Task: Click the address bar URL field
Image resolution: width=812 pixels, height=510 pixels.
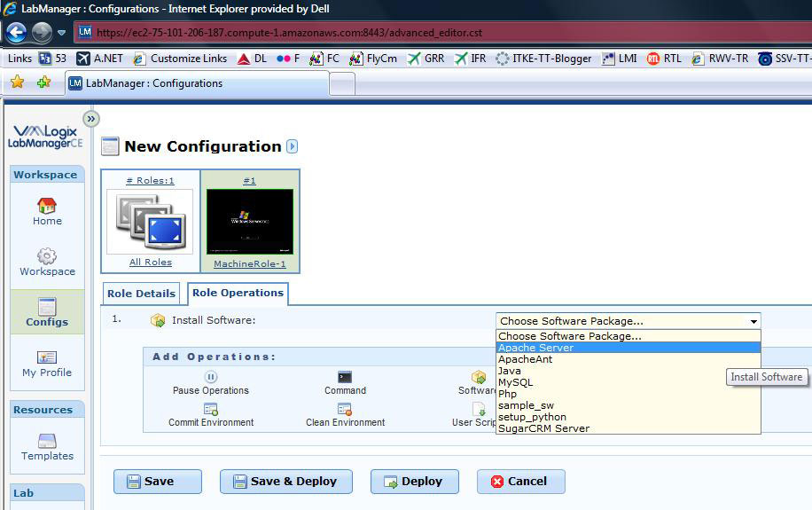Action: (442, 33)
